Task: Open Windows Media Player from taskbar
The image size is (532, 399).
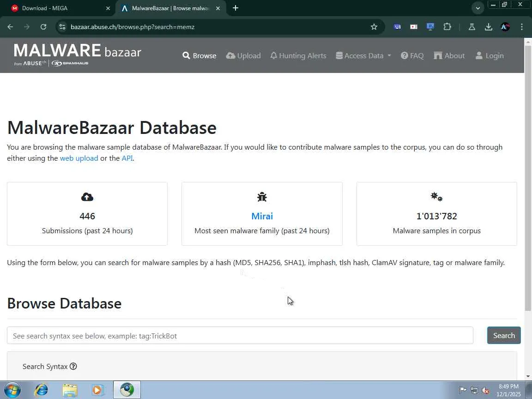Action: pos(97,390)
